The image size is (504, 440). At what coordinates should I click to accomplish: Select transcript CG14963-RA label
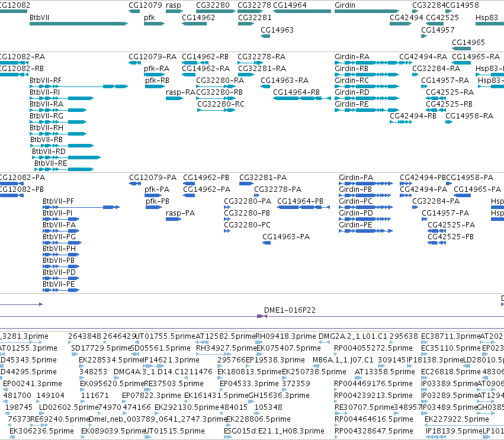[284, 81]
